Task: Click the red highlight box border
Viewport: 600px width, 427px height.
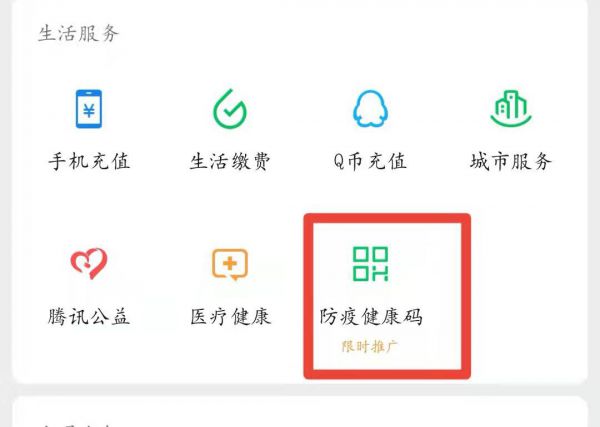Action: (x=387, y=218)
